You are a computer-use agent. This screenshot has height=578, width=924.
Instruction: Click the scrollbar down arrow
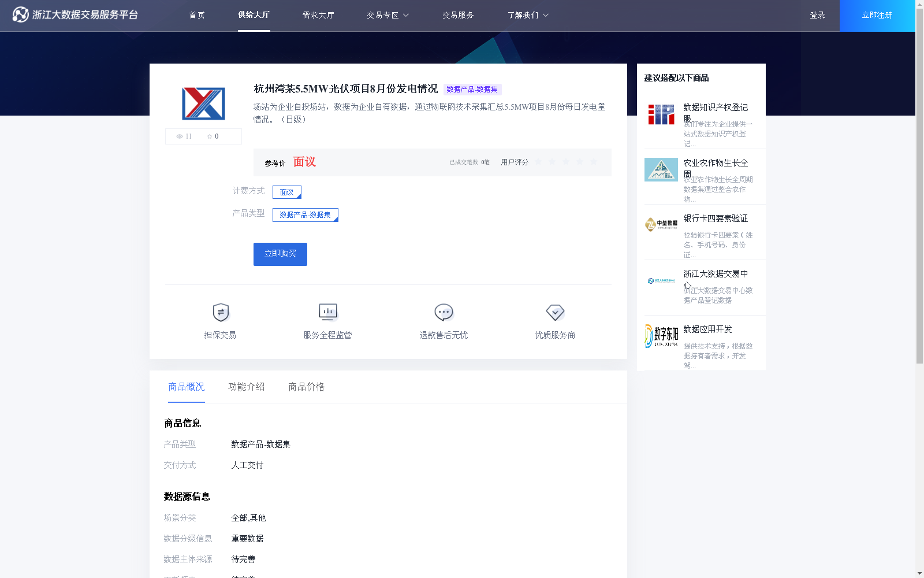point(919,574)
